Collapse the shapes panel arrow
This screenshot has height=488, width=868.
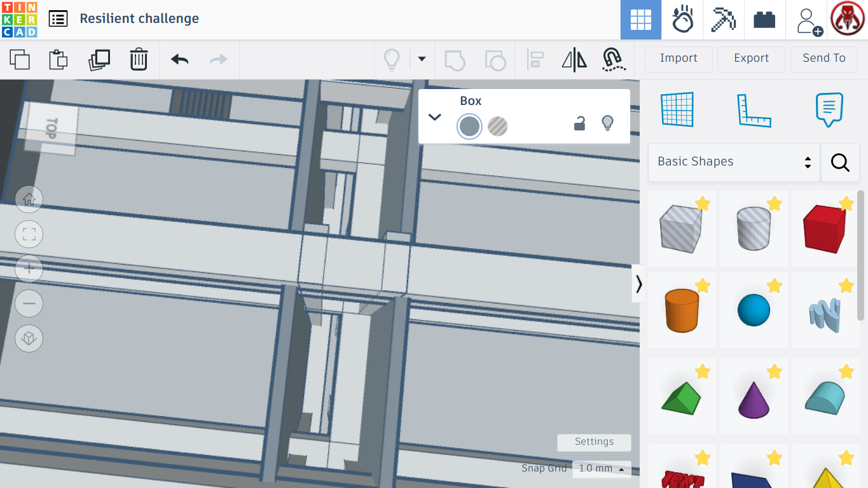(638, 284)
